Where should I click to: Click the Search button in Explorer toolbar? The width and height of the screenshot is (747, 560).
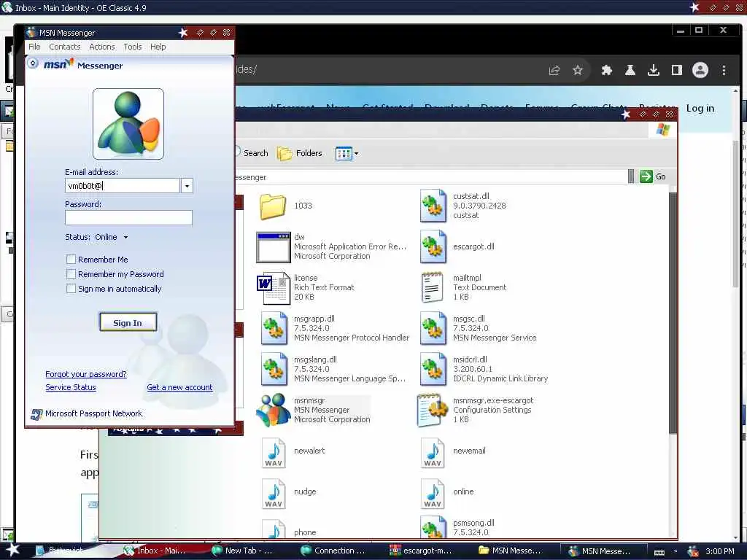tap(252, 153)
